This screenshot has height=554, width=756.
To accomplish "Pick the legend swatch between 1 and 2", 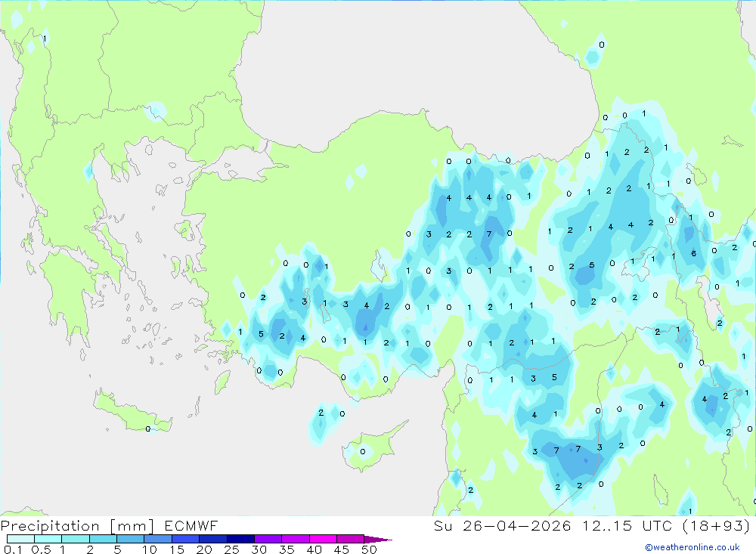I will click(x=76, y=539).
